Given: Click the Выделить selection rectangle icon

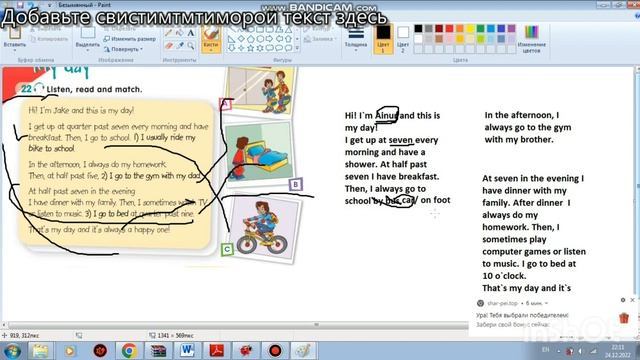Looking at the screenshot, I should (87, 33).
